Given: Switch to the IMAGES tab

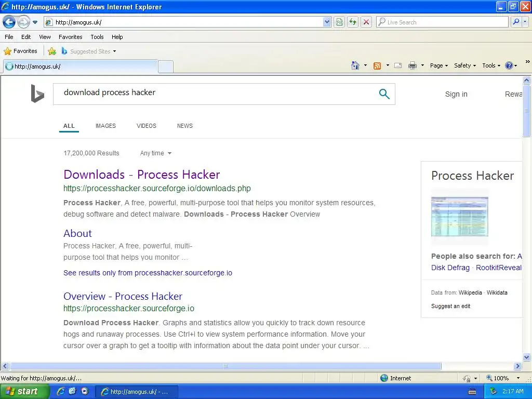Looking at the screenshot, I should click(x=105, y=126).
